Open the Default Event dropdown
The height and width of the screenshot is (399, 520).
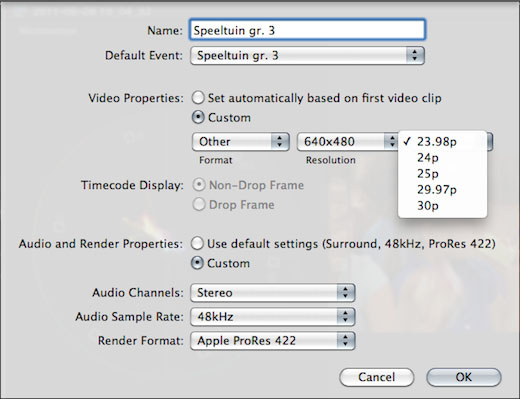[x=307, y=55]
